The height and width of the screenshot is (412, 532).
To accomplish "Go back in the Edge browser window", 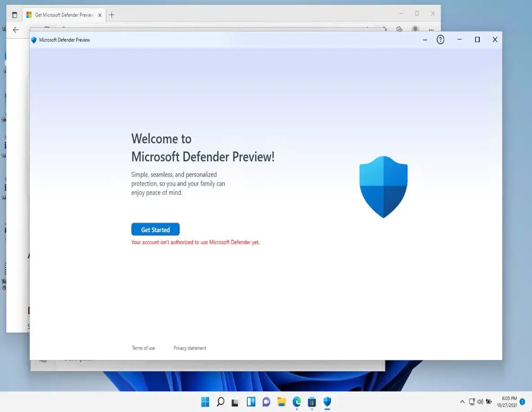I will pos(16,30).
